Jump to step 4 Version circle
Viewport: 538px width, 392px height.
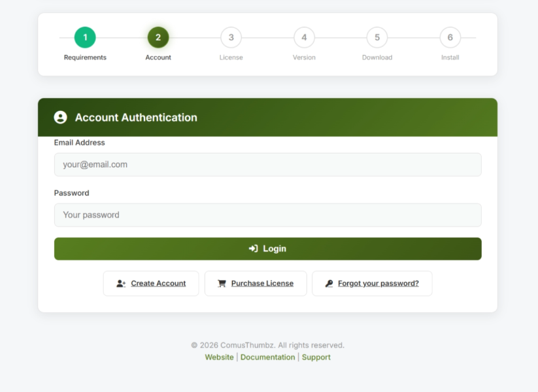point(304,38)
